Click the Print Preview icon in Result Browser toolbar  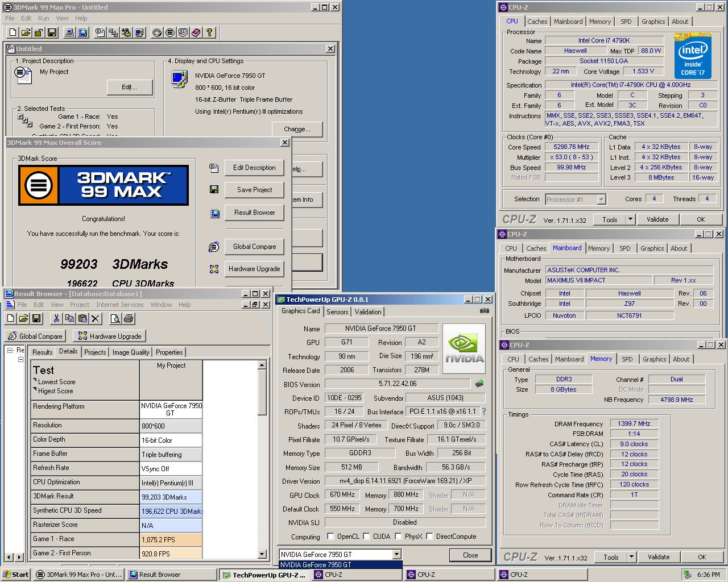115,318
